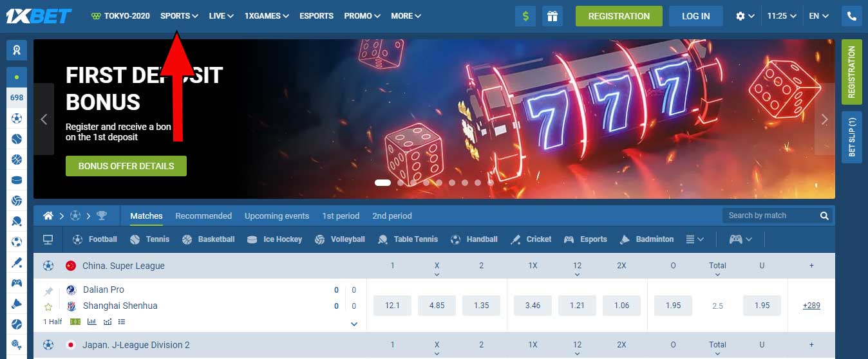Star the Dalian Pro vs Shanghai Shenhua match

tap(48, 307)
